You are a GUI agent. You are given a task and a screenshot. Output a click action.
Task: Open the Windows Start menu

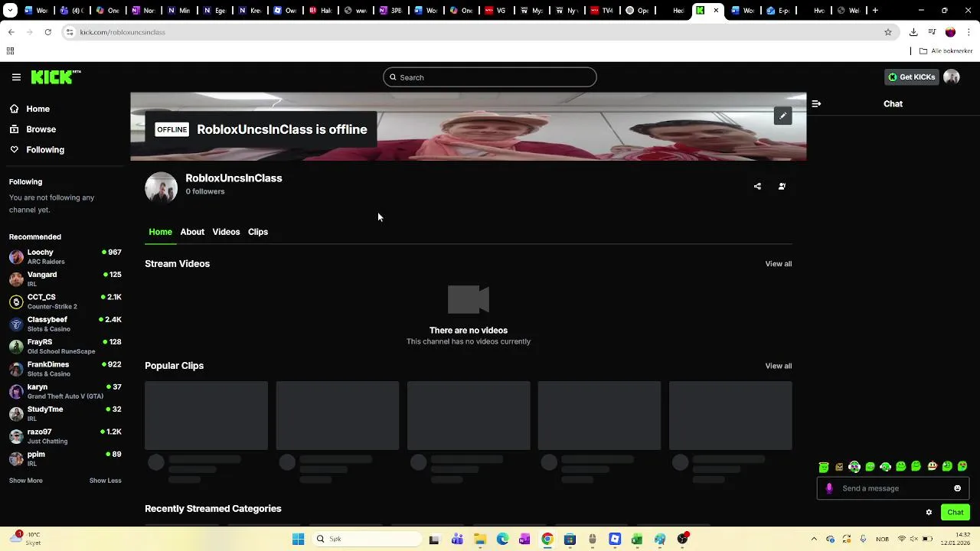click(x=298, y=539)
